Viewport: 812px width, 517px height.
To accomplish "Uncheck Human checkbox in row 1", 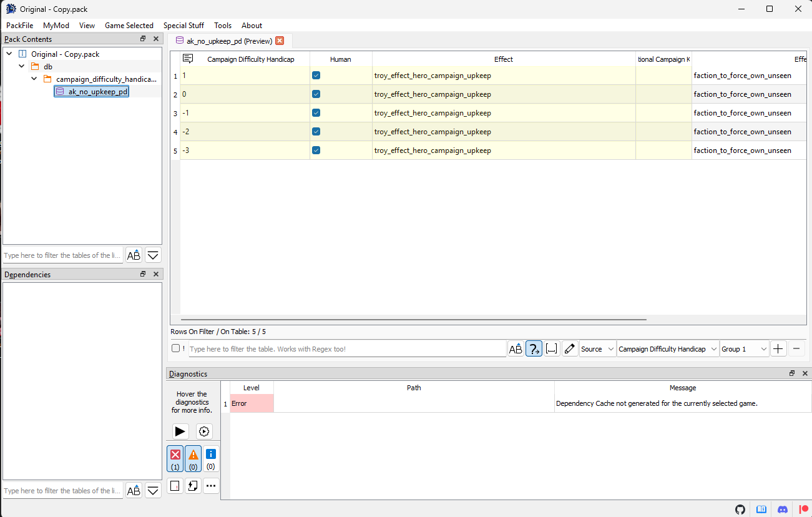I will click(x=316, y=76).
